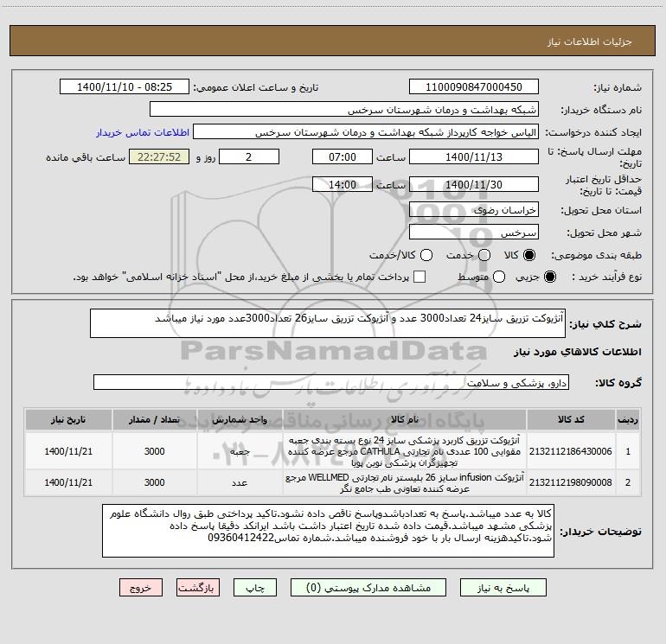
Task: Select the کالا/خدمت radio button
Action: click(x=426, y=255)
